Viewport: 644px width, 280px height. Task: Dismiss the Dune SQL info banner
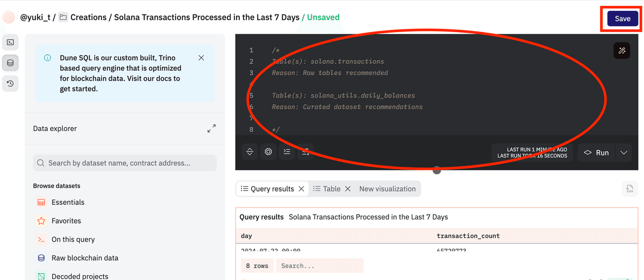pos(201,58)
